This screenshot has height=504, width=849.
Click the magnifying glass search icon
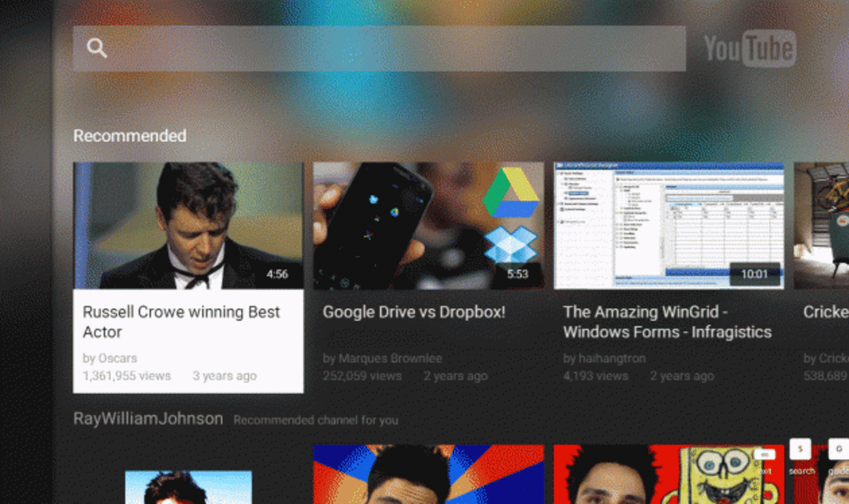tap(96, 48)
